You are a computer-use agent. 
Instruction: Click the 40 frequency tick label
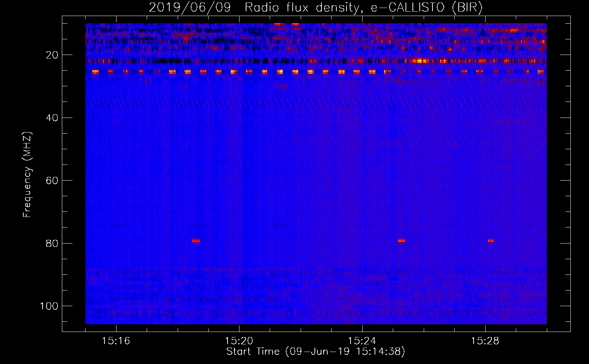pyautogui.click(x=52, y=118)
